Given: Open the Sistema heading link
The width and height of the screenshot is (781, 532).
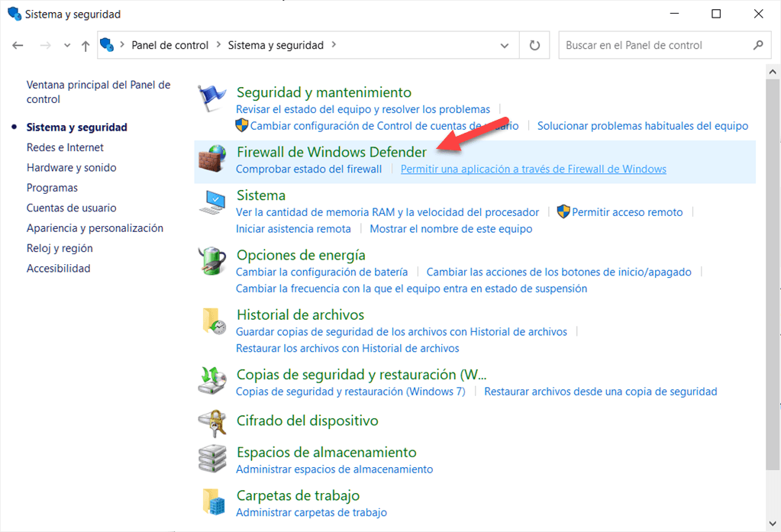Looking at the screenshot, I should tap(261, 195).
